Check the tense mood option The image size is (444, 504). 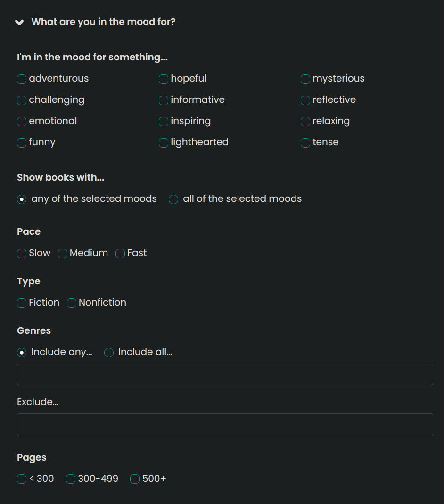(x=305, y=143)
